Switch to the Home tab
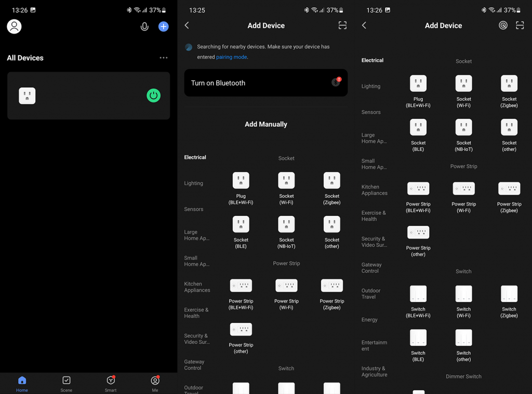Screen dimensions: 532x394 (x=22, y=384)
